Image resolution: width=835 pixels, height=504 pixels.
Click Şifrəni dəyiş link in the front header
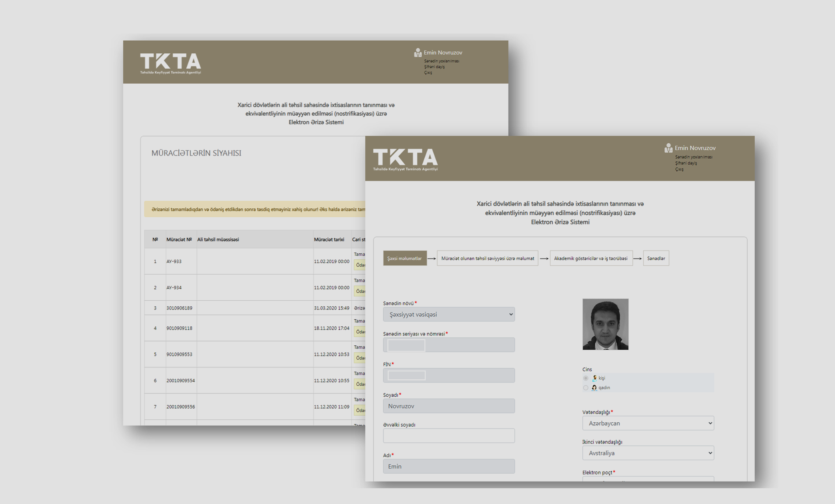click(686, 163)
